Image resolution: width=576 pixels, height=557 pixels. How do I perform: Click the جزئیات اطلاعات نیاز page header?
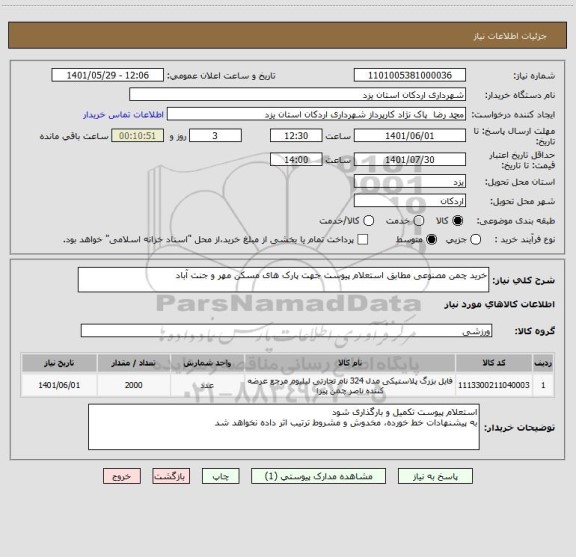tap(510, 36)
